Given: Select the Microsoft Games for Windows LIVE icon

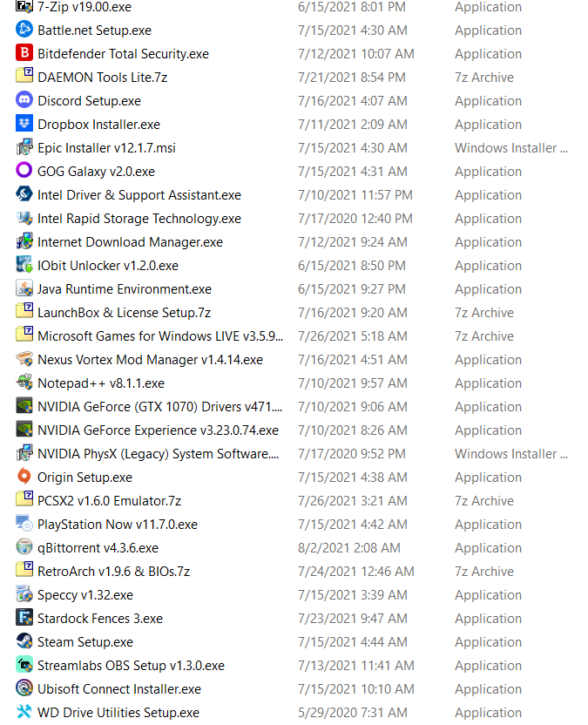Looking at the screenshot, I should [24, 335].
